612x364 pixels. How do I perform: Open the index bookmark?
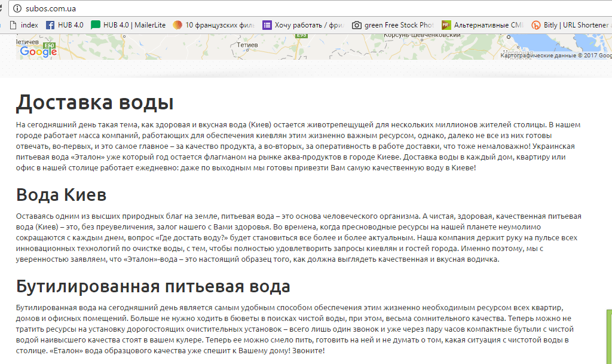pyautogui.click(x=24, y=25)
